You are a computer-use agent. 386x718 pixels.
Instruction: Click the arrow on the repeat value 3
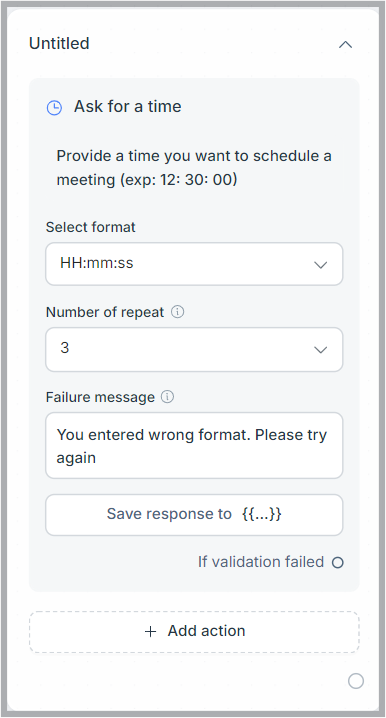point(321,350)
